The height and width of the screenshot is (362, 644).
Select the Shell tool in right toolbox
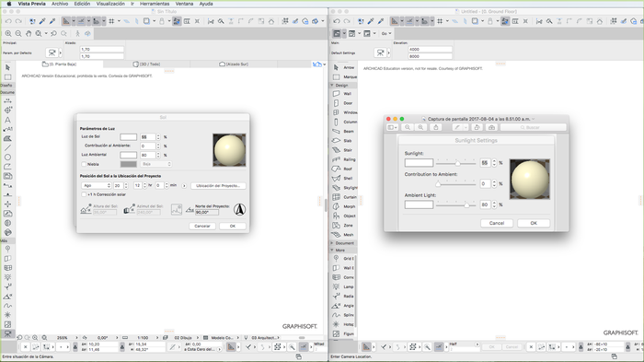343,178
